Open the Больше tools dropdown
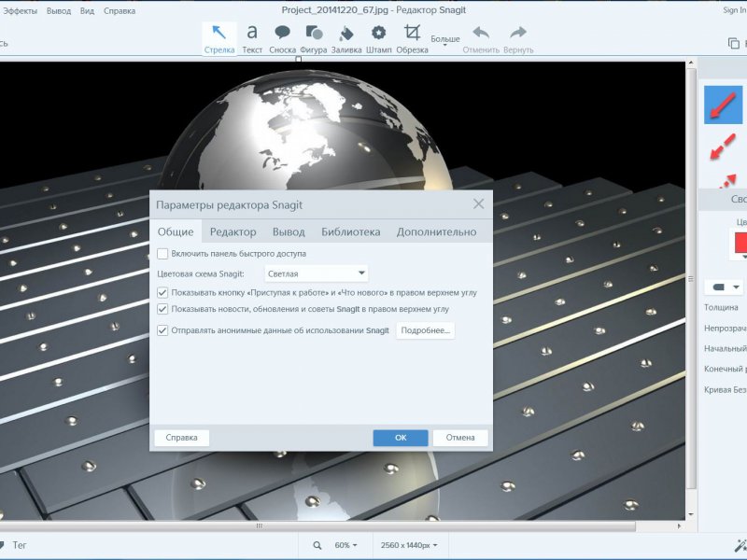747x560 pixels. click(445, 40)
